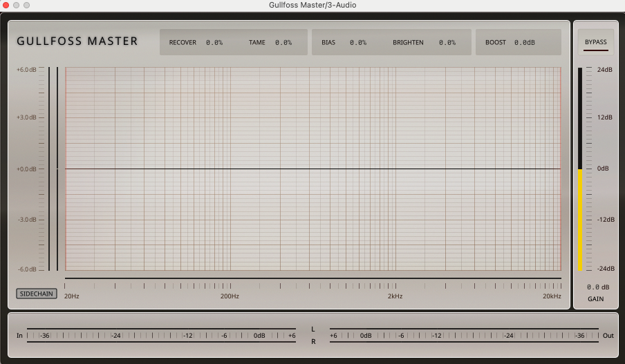625x364 pixels.
Task: Click the frequency range bar below graph
Action: tap(312, 279)
